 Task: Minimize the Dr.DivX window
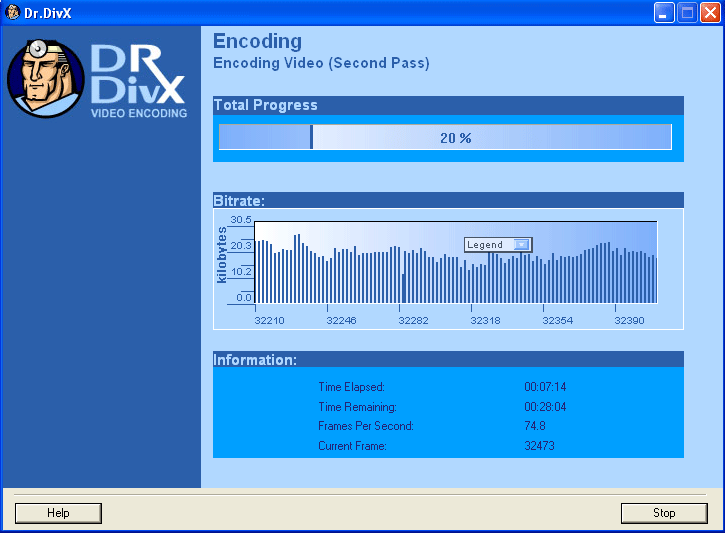coord(664,13)
